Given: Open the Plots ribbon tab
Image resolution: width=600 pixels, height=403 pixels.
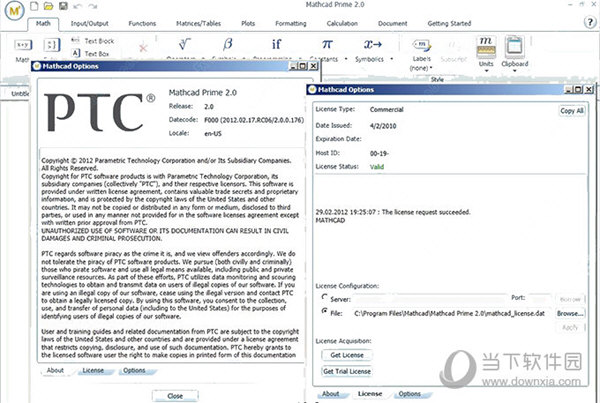Looking at the screenshot, I should tap(248, 23).
